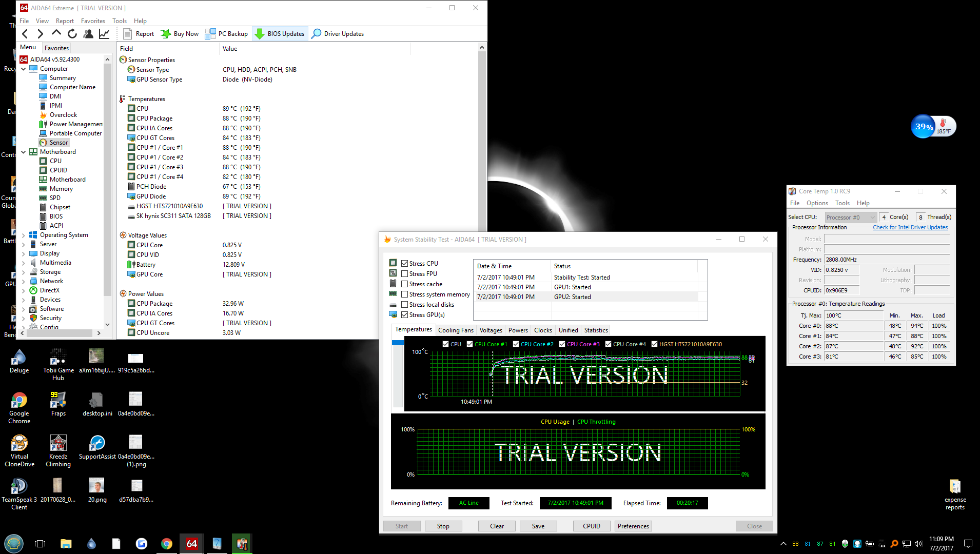Enable Stress system memory checkbox
Screen dimensions: 980x554
(405, 294)
